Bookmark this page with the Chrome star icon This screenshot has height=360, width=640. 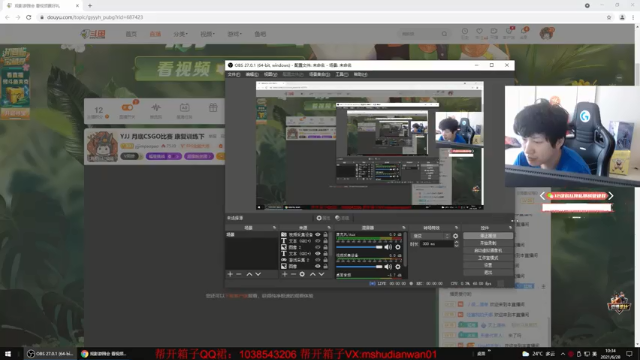point(609,17)
